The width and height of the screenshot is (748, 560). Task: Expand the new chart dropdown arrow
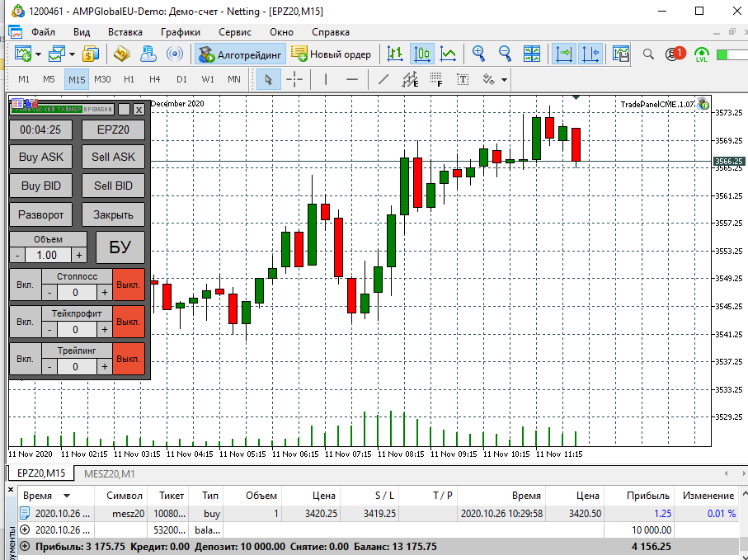pos(39,54)
